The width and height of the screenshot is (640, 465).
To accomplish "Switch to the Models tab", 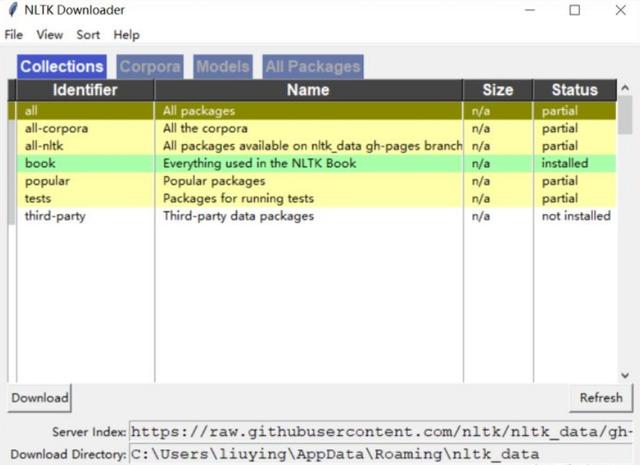I will tap(223, 67).
